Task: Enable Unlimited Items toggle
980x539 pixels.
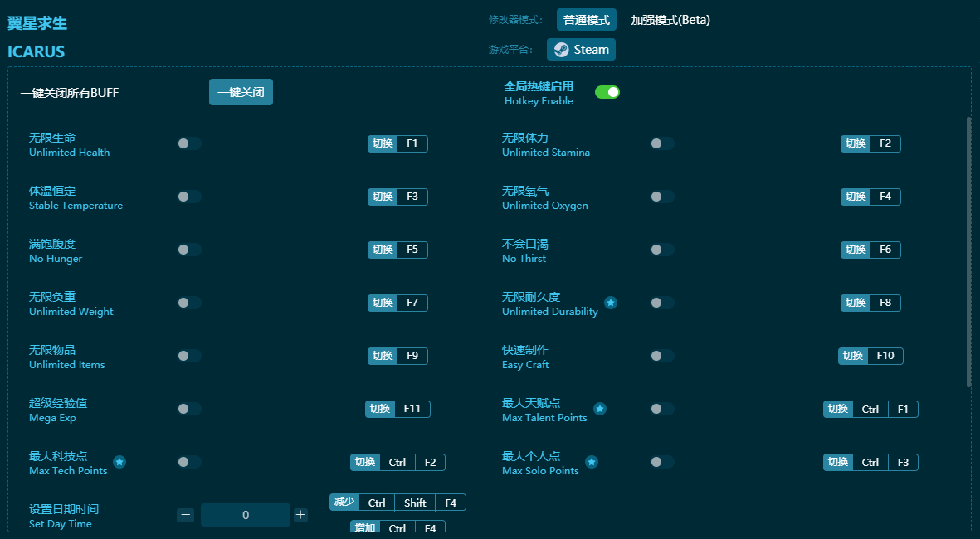Action: (188, 356)
